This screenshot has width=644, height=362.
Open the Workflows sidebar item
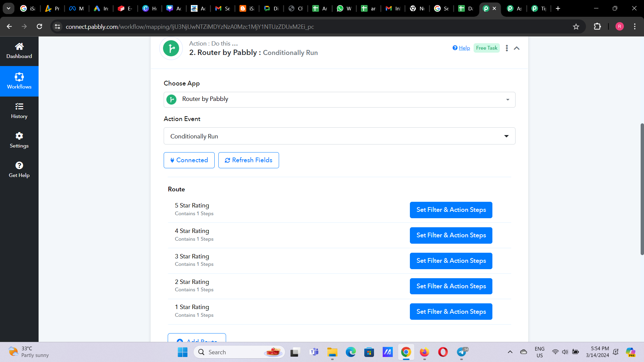[x=19, y=81]
